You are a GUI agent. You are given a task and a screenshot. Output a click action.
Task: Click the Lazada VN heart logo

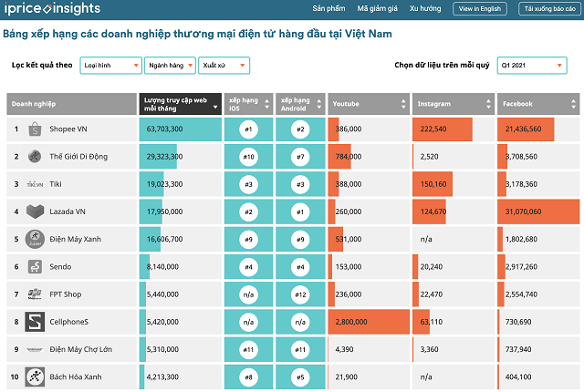point(35,211)
